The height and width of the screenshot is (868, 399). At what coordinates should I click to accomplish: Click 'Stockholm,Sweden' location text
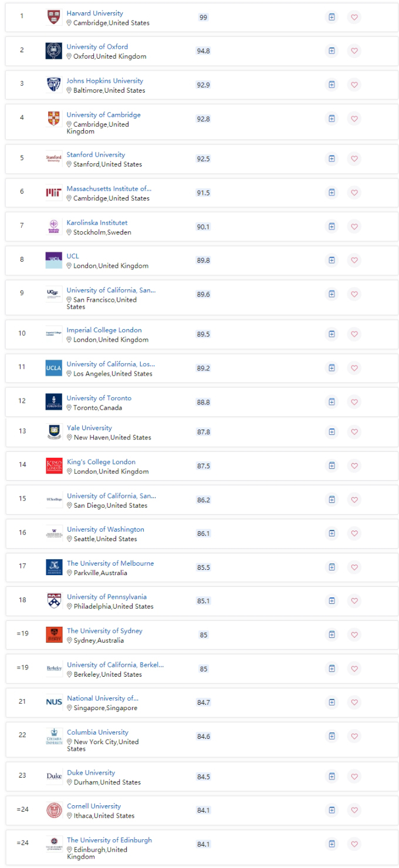point(102,232)
